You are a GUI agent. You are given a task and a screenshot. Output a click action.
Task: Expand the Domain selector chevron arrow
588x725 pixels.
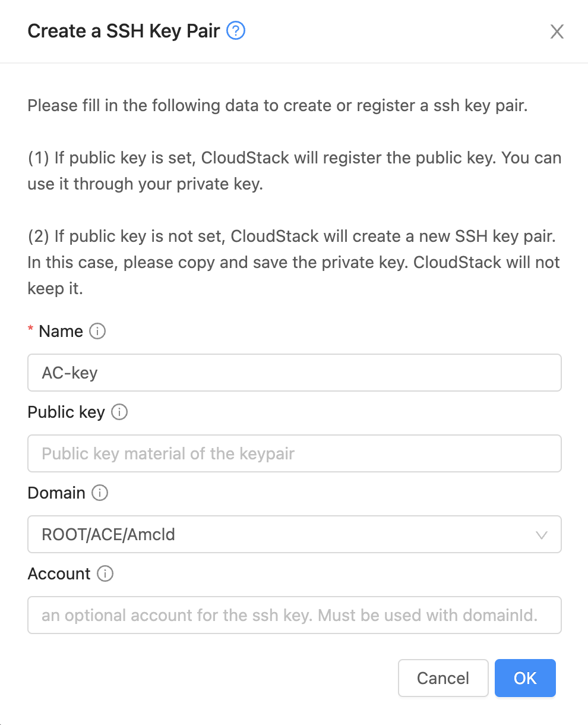541,535
